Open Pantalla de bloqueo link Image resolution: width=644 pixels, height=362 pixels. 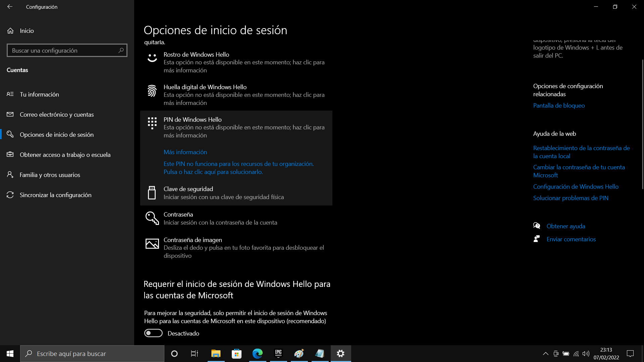click(x=559, y=106)
